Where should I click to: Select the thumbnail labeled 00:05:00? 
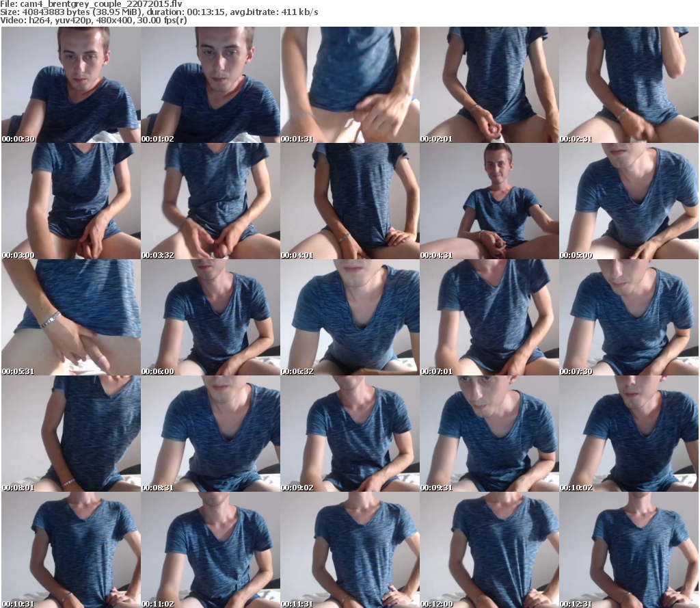pyautogui.click(x=629, y=201)
